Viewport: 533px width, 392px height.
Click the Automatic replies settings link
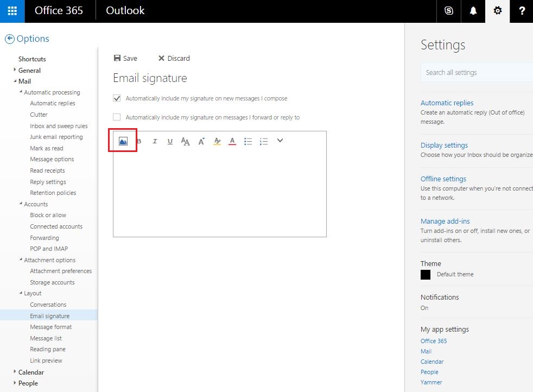click(x=447, y=103)
